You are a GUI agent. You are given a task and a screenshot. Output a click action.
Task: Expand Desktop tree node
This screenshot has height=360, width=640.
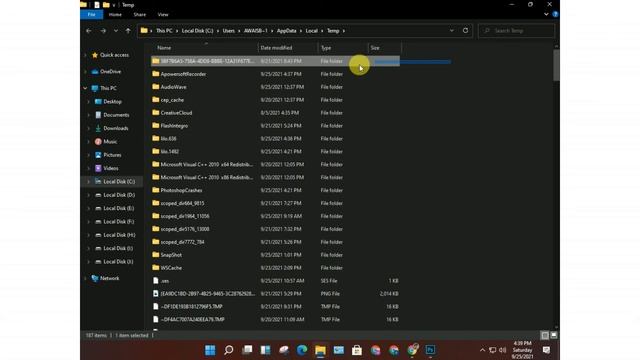click(89, 102)
